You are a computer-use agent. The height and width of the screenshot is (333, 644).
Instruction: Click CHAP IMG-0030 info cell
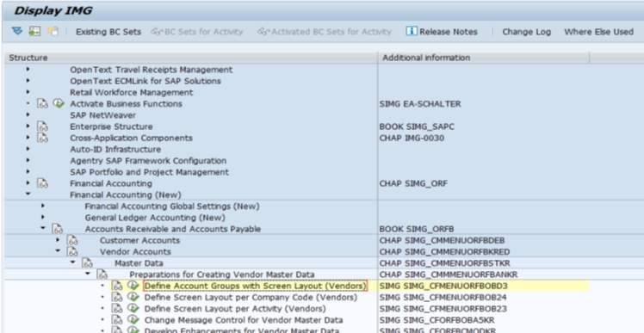click(412, 138)
